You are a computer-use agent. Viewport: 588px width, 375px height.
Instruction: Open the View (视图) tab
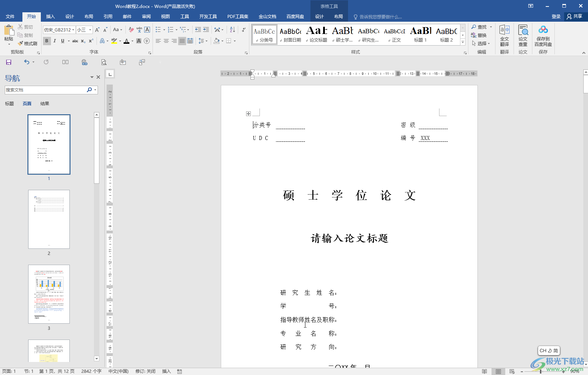tap(166, 17)
